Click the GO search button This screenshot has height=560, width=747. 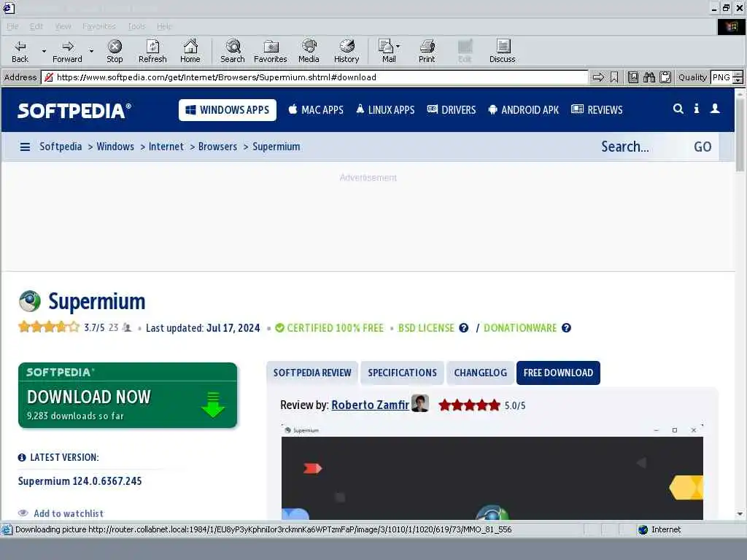coord(703,147)
